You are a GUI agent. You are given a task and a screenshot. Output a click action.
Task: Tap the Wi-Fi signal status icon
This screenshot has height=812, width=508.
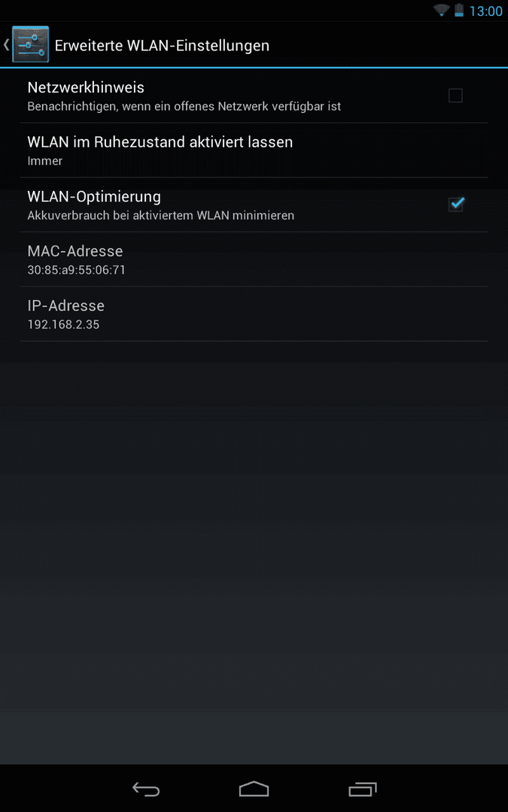coord(441,11)
